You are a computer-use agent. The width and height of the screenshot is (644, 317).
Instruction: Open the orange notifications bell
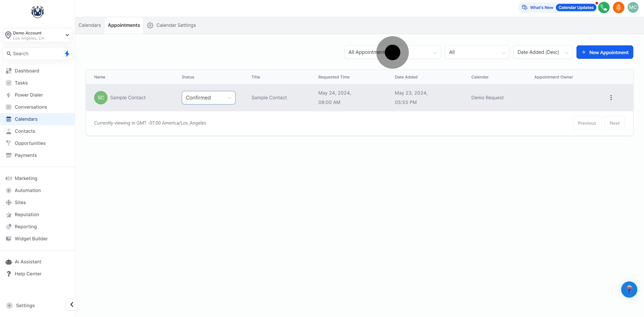[618, 8]
